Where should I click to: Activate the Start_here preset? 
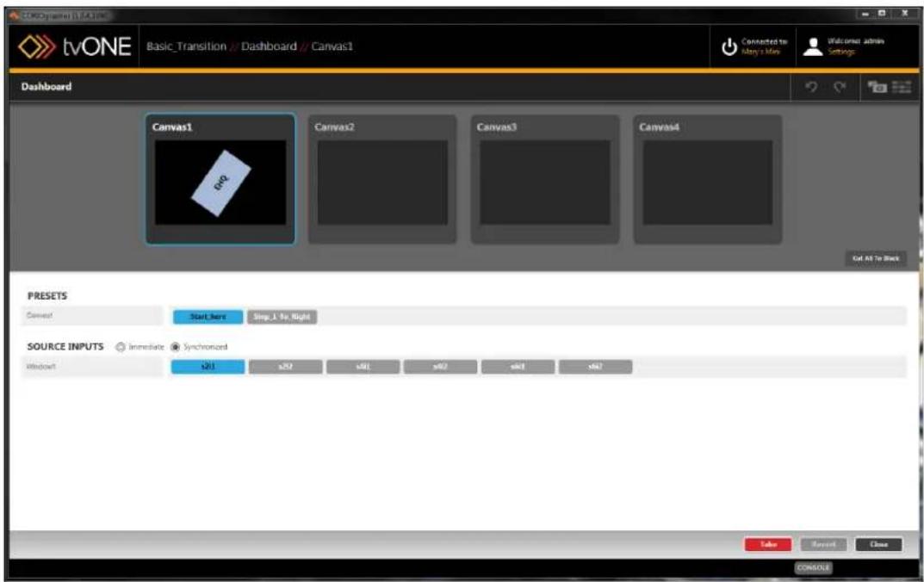click(x=208, y=317)
